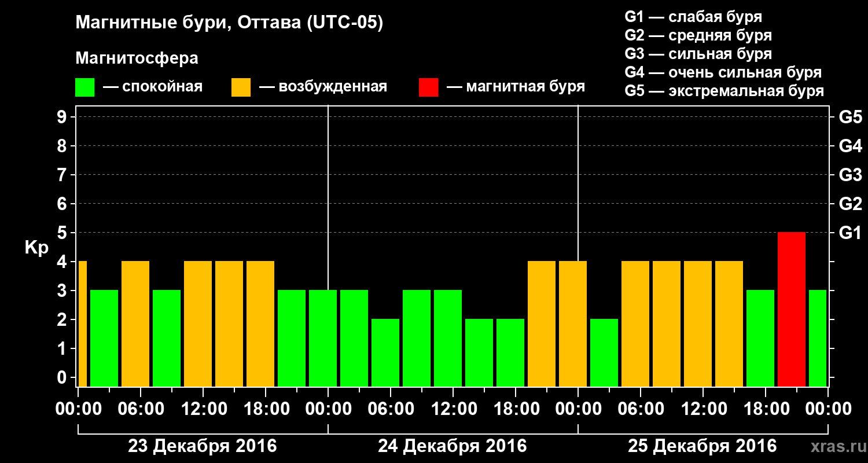Click the 'G2' right-axis label beside Kp 6
The height and width of the screenshot is (463, 868).
pyautogui.click(x=850, y=204)
